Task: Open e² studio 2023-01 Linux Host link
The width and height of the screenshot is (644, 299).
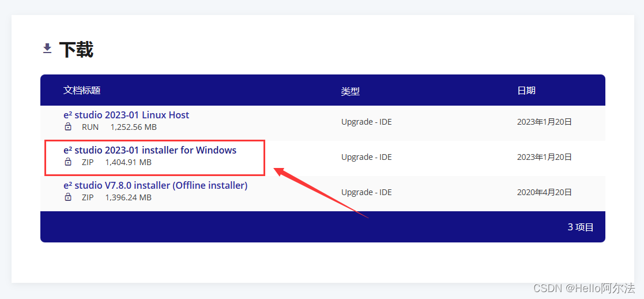Action: point(126,115)
